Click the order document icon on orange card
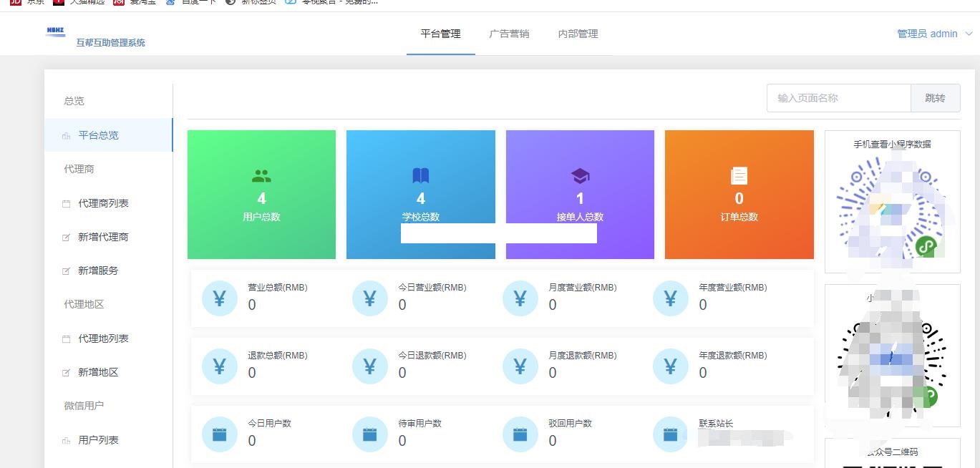 pos(739,174)
